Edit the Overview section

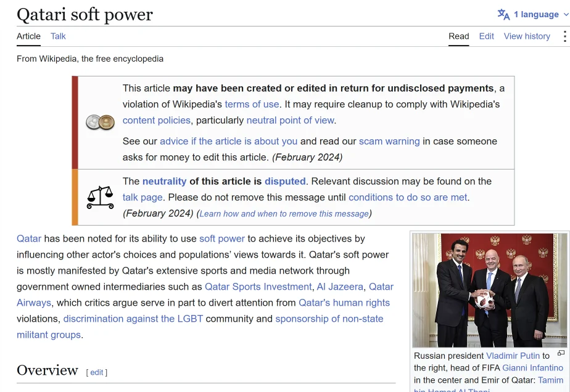(97, 372)
